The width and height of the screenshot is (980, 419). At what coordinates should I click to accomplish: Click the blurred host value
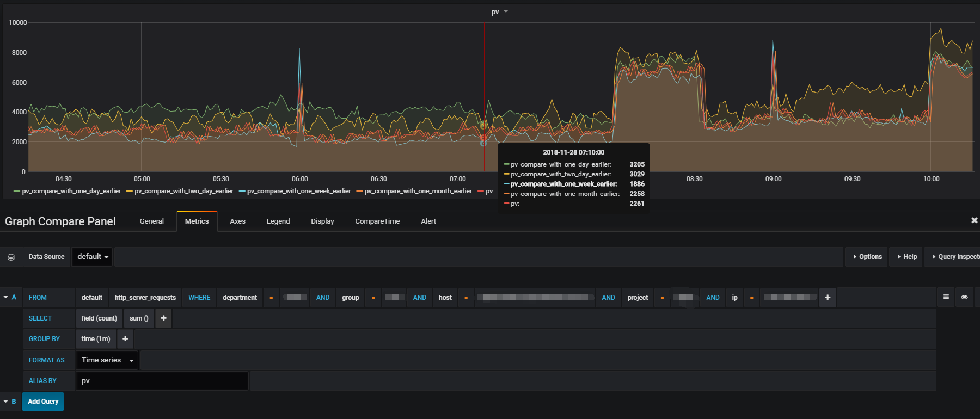click(535, 297)
